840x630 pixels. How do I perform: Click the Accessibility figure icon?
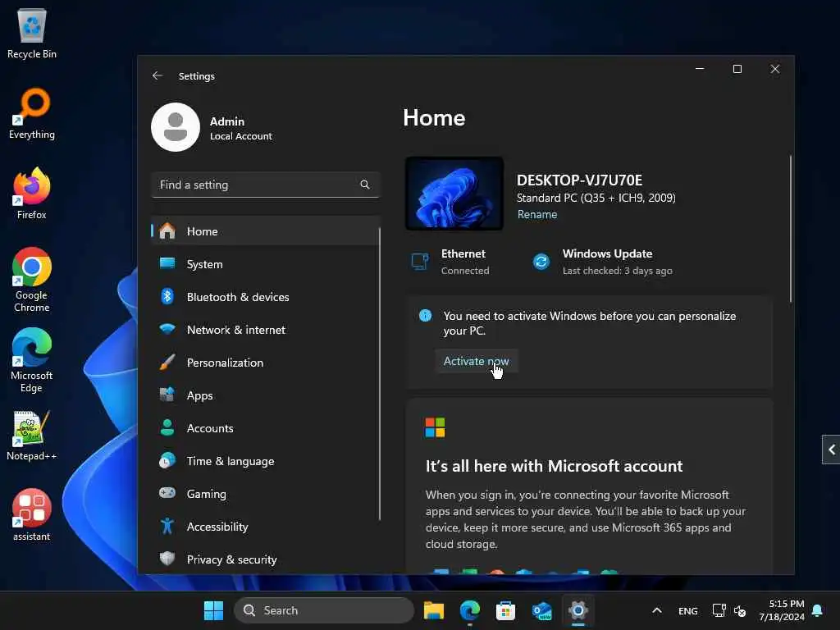167,527
